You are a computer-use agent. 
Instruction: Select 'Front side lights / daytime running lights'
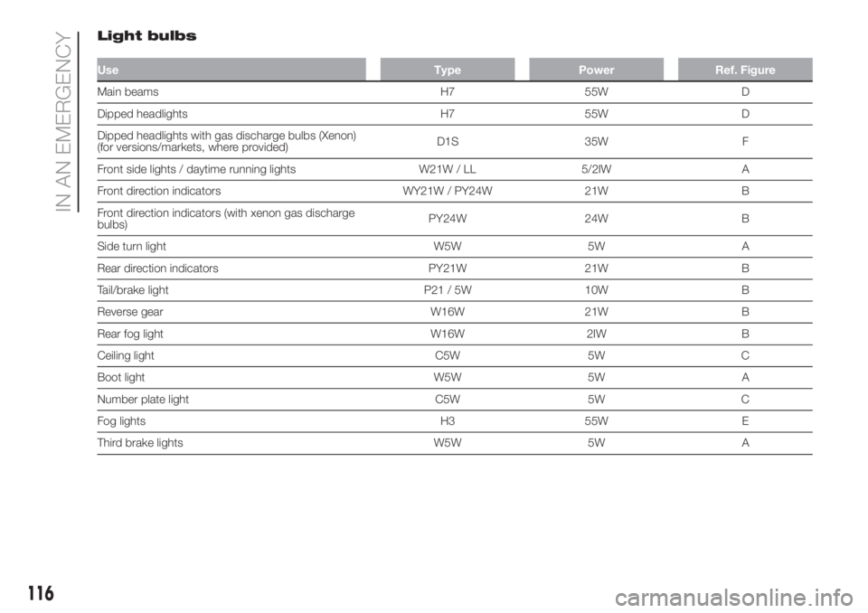(196, 169)
